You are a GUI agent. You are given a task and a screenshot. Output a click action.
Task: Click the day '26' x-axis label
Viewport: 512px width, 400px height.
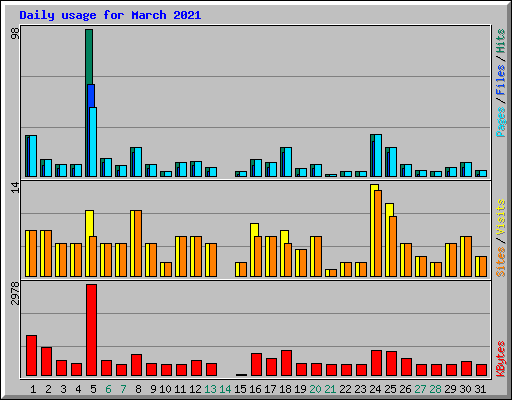coord(405,389)
